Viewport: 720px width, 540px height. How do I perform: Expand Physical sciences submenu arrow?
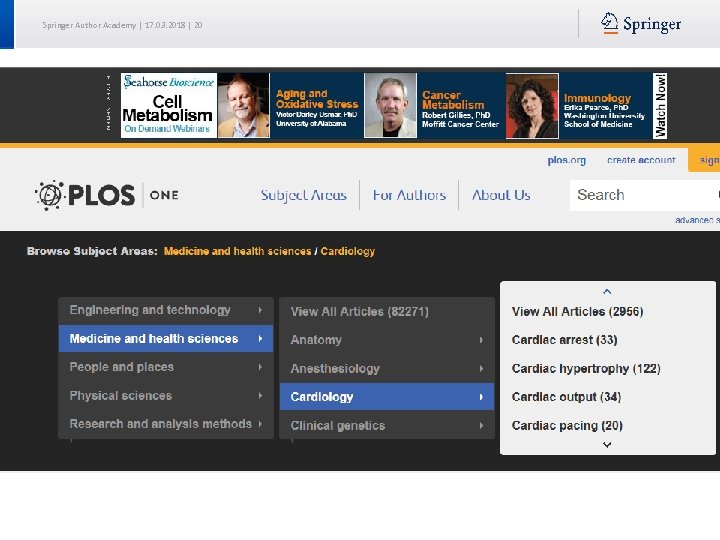click(260, 395)
